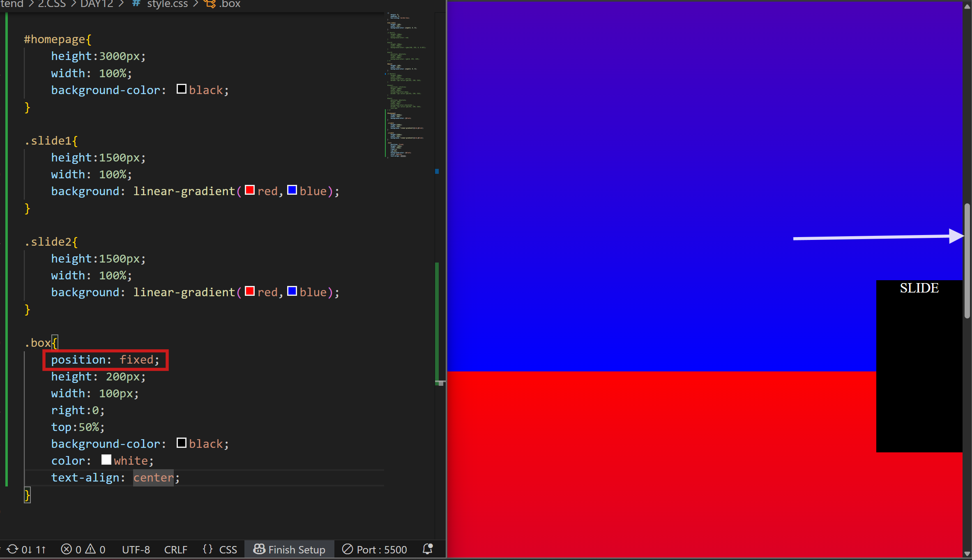Open the notifications bell
The height and width of the screenshot is (560, 972).
[x=428, y=549]
